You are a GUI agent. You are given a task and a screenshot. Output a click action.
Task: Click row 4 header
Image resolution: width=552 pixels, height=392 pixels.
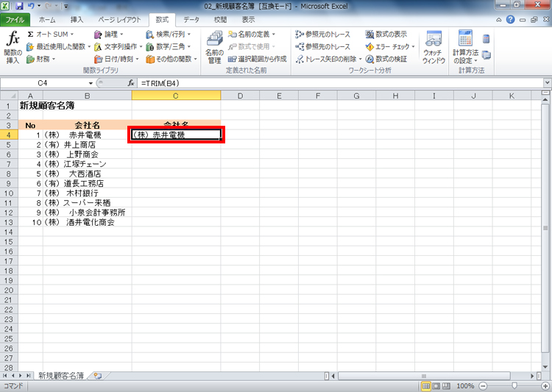tap(8, 135)
